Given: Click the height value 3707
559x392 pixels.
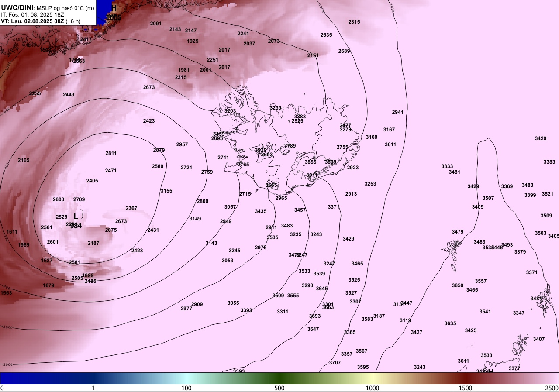Looking at the screenshot, I should point(335,363).
